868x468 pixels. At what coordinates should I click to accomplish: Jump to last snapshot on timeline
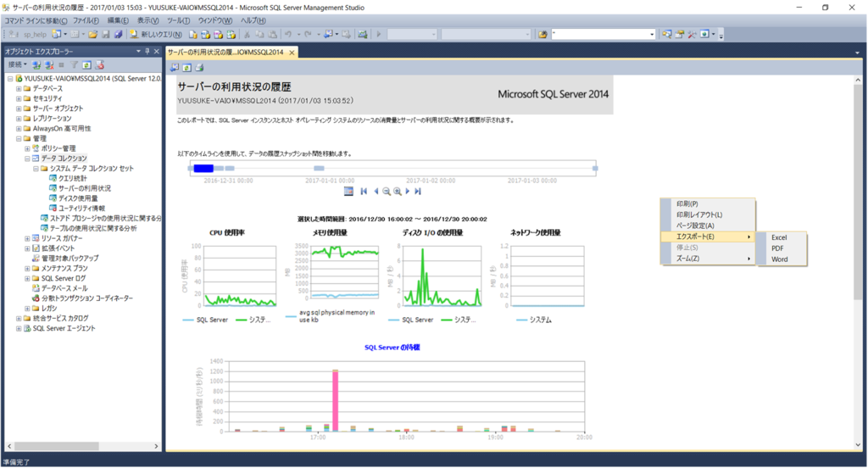(x=418, y=191)
